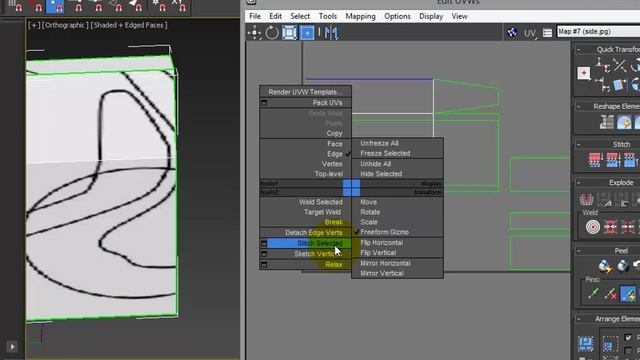Click Detach Edge Verts in quad menu

coord(313,233)
